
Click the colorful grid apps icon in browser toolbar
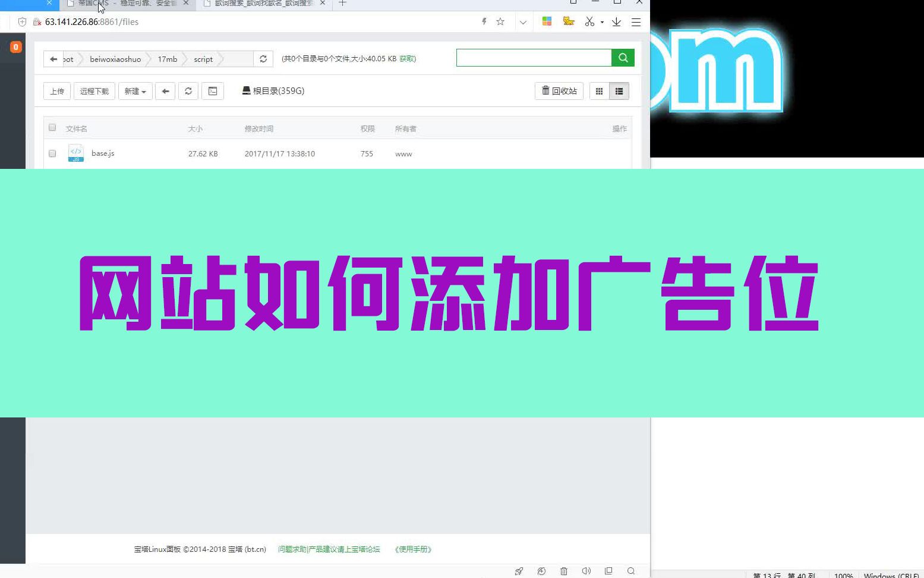(x=547, y=21)
